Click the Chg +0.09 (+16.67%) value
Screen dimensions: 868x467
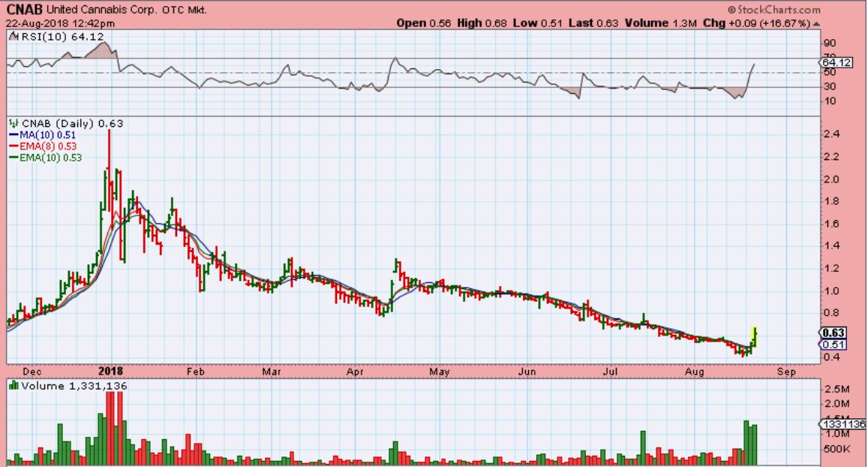click(756, 23)
